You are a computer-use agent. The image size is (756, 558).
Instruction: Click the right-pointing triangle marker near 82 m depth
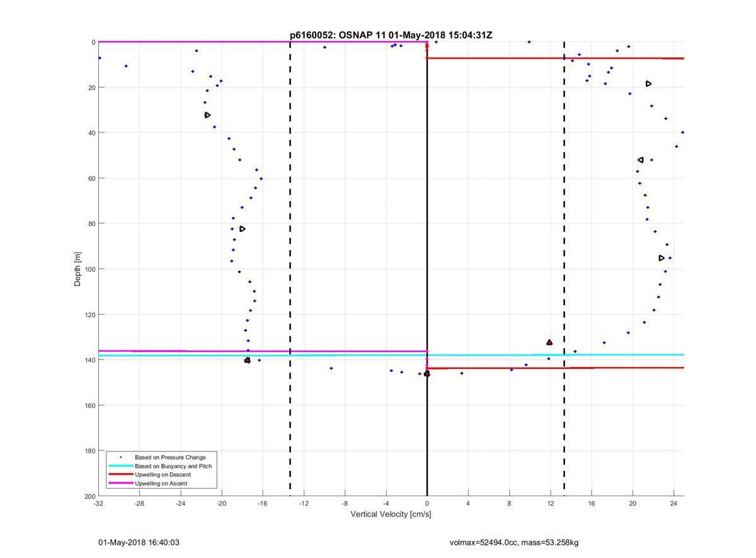(x=242, y=229)
